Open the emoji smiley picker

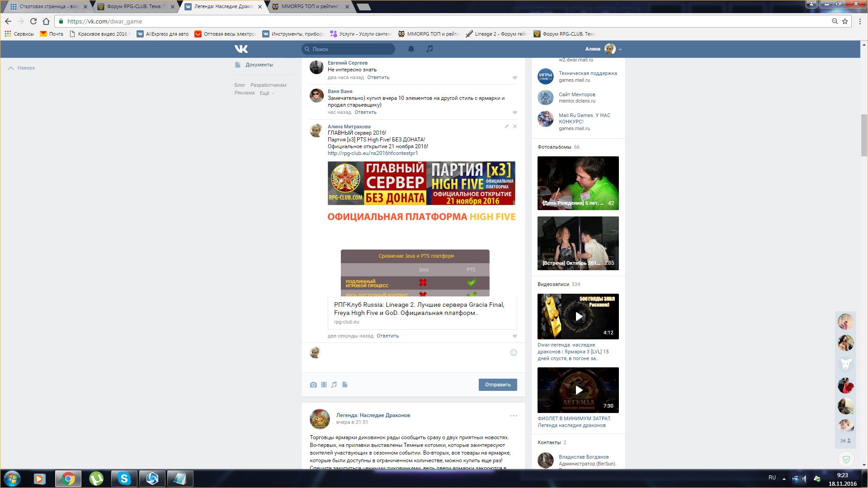point(514,353)
